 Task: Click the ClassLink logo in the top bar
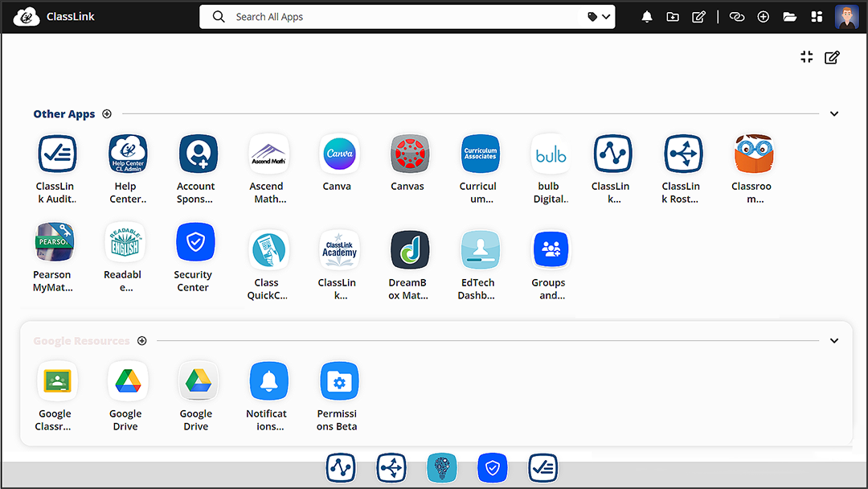26,16
